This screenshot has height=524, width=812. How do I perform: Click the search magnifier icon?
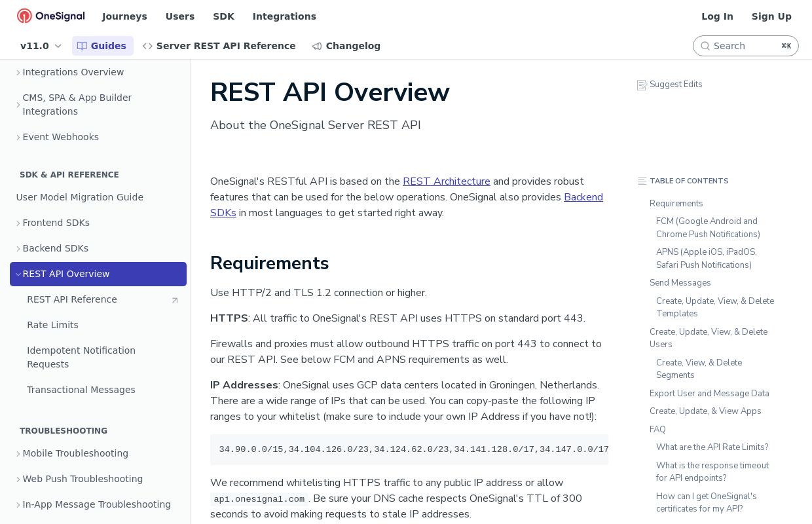(x=705, y=46)
